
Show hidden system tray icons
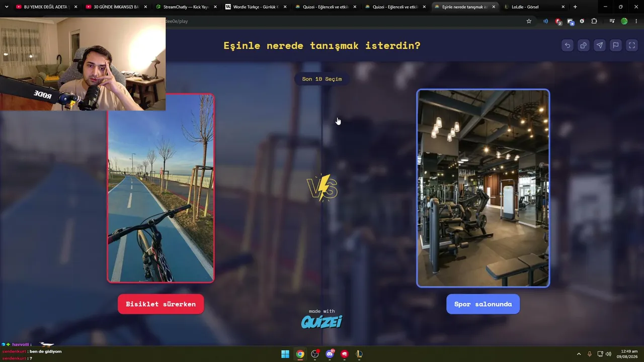[579, 354]
